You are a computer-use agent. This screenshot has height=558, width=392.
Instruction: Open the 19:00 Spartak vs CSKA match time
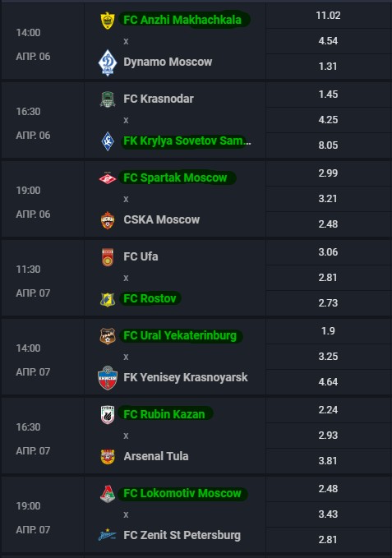click(28, 191)
